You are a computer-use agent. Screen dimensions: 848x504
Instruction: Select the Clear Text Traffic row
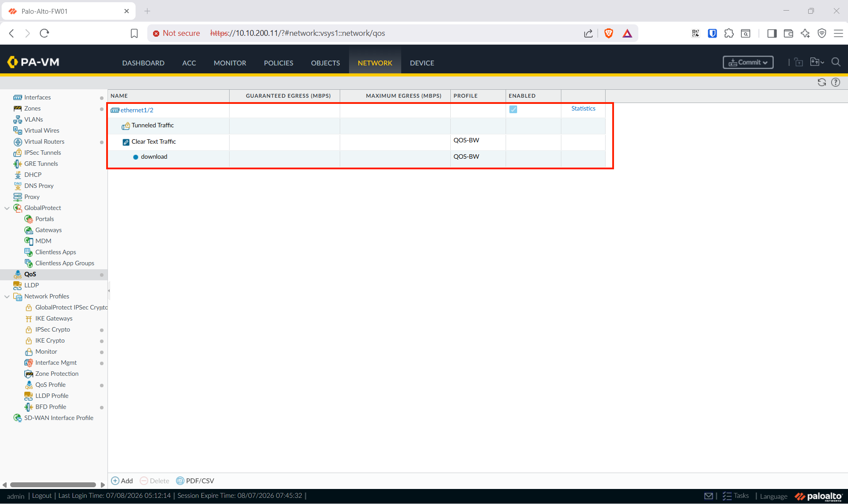(x=357, y=142)
